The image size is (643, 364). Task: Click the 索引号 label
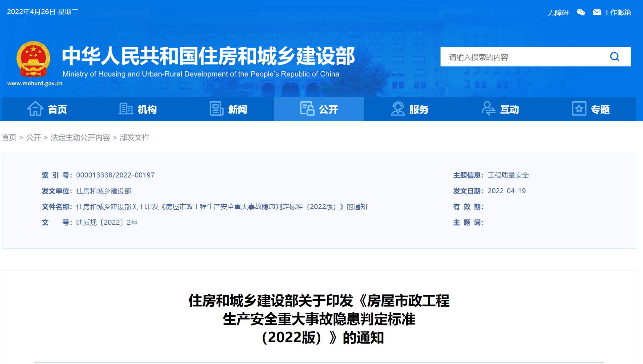(x=57, y=175)
